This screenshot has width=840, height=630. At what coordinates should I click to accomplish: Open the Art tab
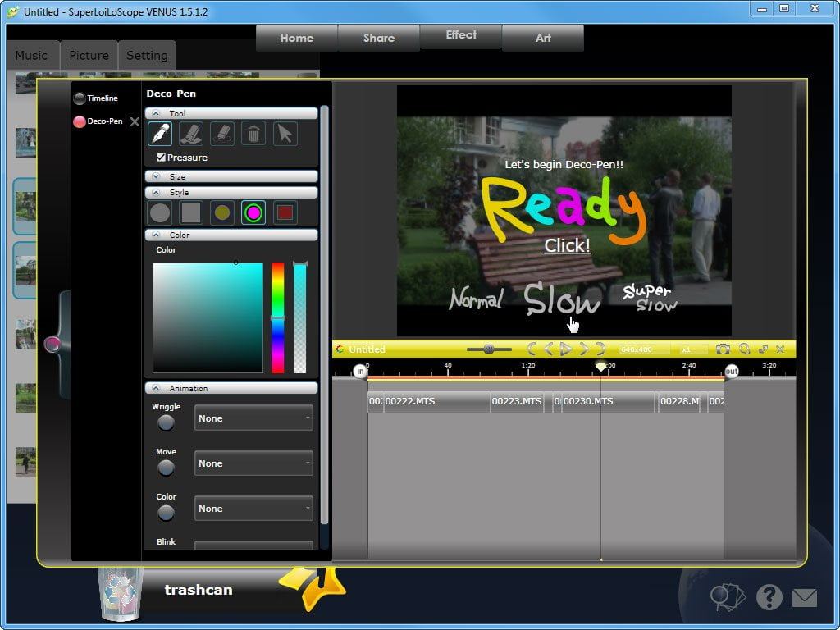click(543, 38)
